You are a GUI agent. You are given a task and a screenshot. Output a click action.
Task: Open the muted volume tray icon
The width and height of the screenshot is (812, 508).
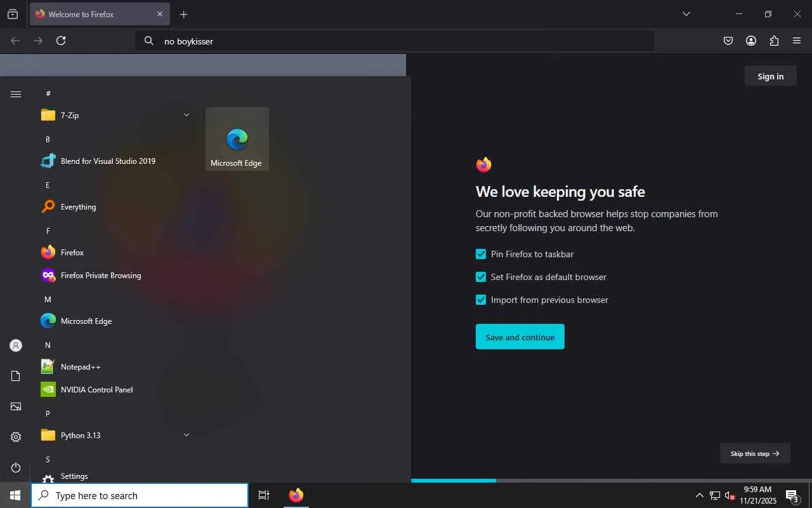[x=730, y=495]
